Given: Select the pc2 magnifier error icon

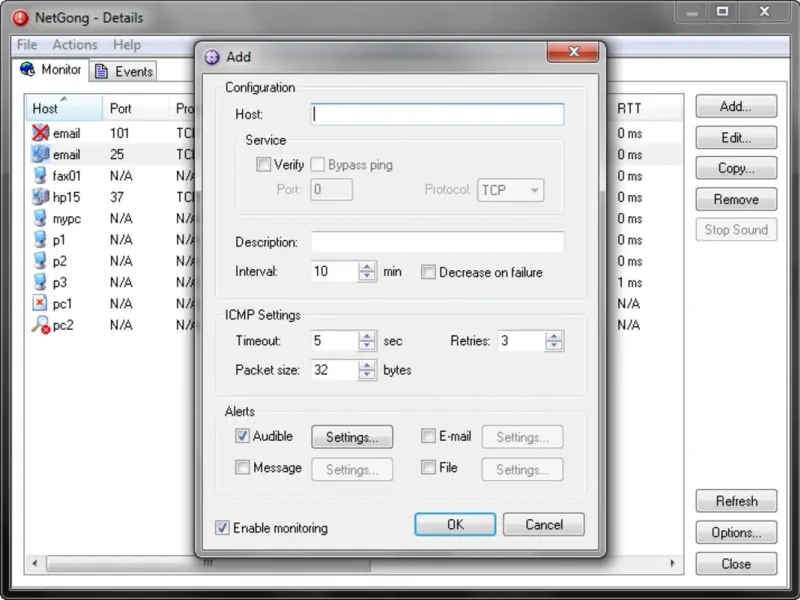Looking at the screenshot, I should (40, 325).
